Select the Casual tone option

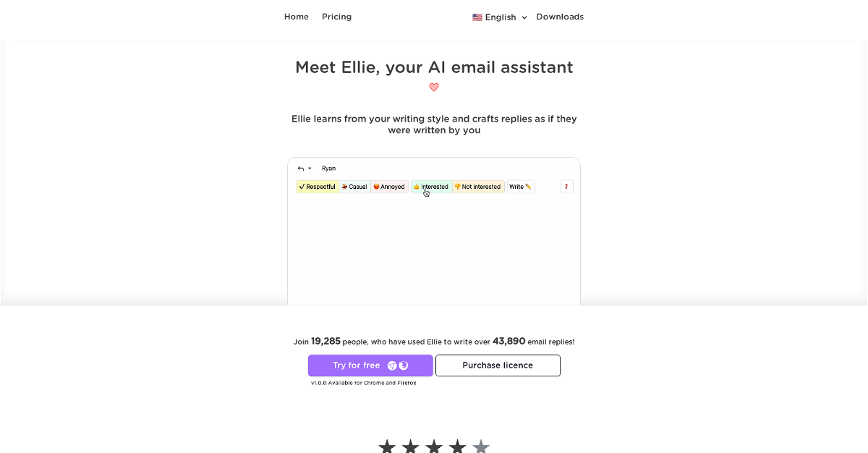click(x=354, y=187)
